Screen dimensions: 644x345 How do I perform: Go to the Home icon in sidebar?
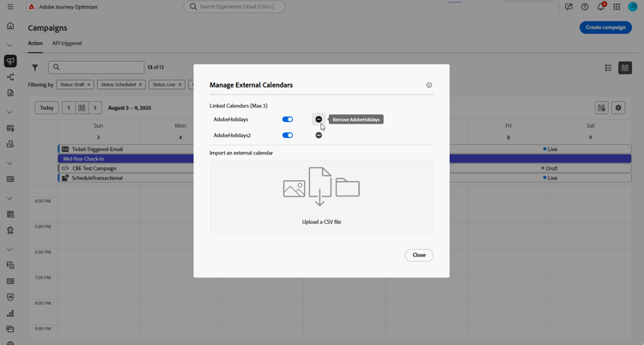click(x=10, y=26)
